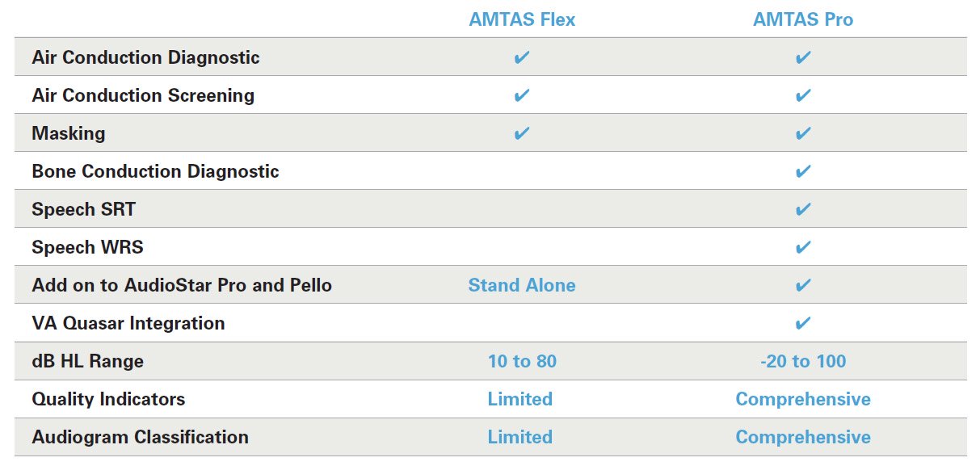The width and height of the screenshot is (980, 466).
Task: Click AMTAS Pro Bone Conduction Diagnostic checkmark
Action: pyautogui.click(x=802, y=171)
